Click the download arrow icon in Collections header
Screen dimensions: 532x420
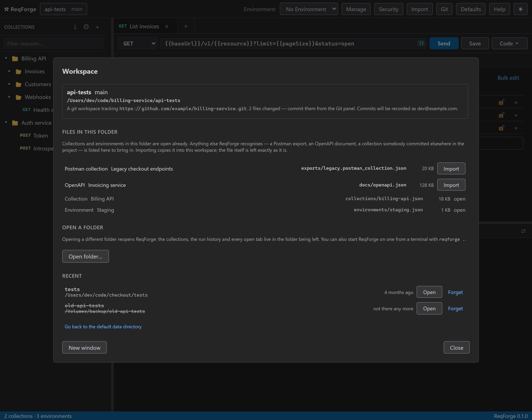click(x=75, y=27)
